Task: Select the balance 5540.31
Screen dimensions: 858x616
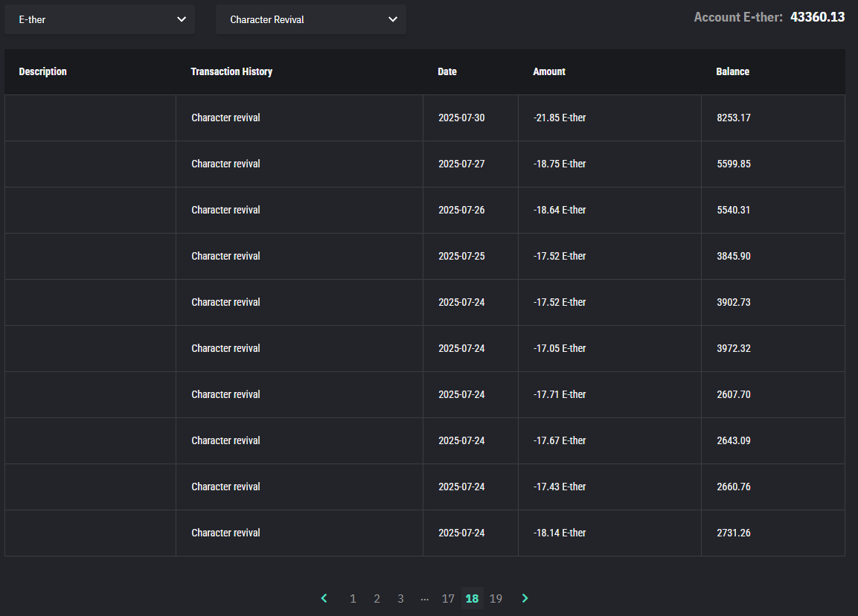Action: (x=733, y=210)
